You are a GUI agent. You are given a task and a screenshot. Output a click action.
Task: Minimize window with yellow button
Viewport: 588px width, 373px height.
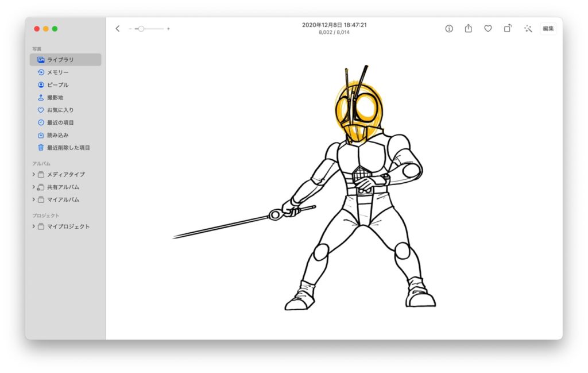(46, 29)
